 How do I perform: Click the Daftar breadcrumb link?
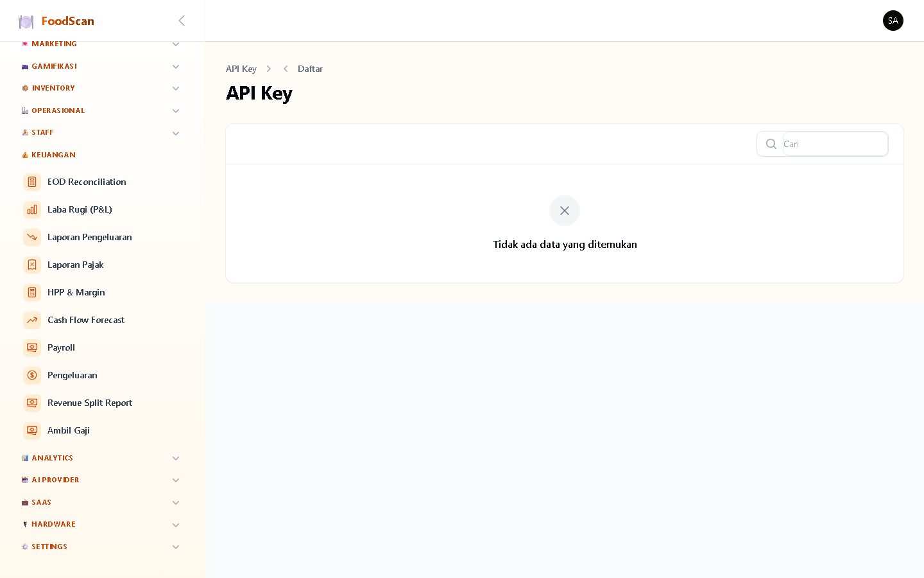[310, 69]
